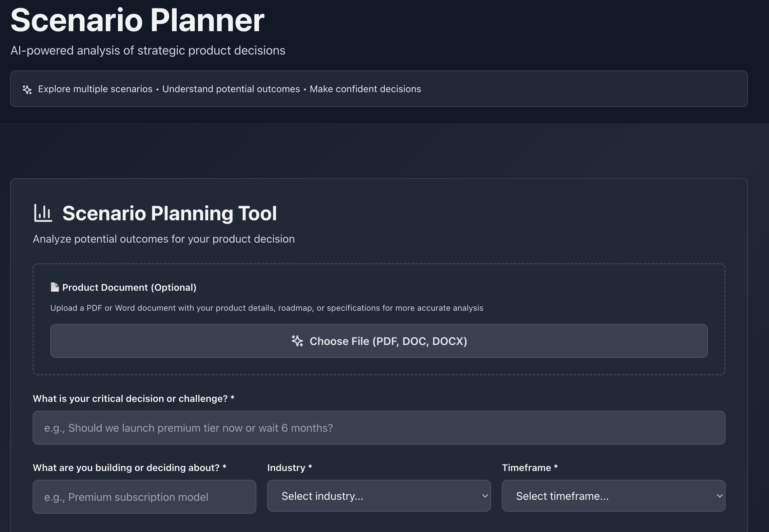Click the 'Make confident decisions' banner text
Viewport: 769px width, 532px height.
[x=365, y=89]
